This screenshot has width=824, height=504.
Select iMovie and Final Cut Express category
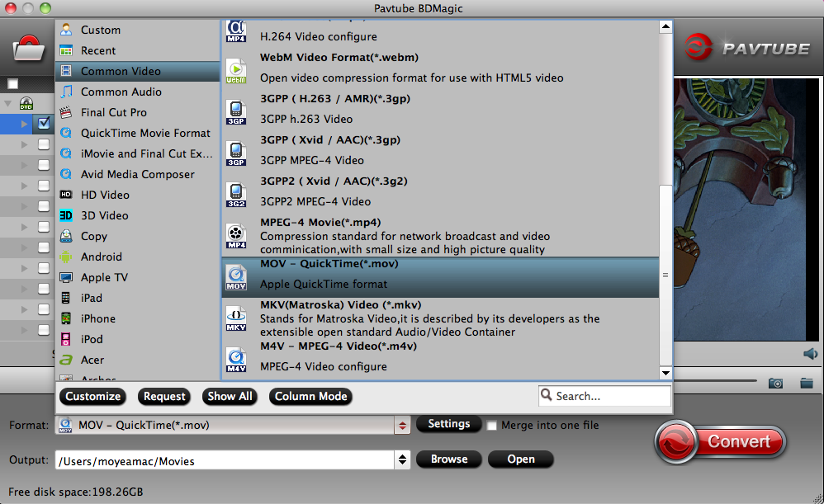pyautogui.click(x=138, y=153)
